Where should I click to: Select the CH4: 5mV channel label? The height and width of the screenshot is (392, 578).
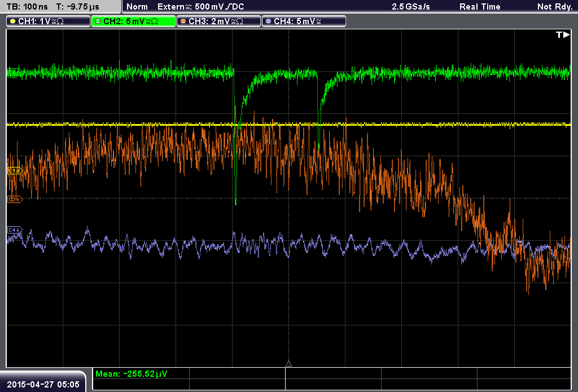click(x=304, y=21)
